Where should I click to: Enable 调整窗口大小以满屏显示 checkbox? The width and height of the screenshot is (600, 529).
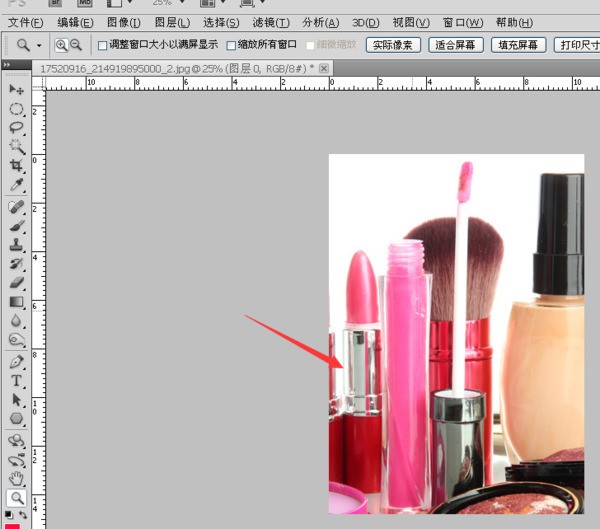[102, 45]
